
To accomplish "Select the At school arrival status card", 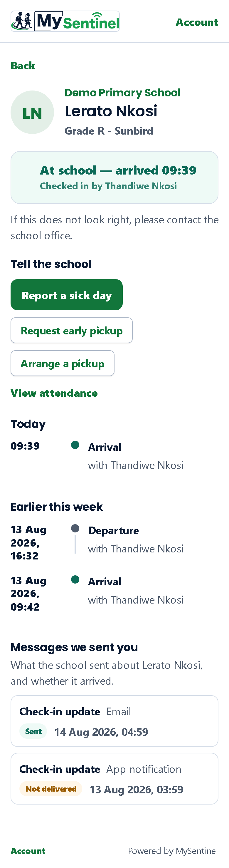I will pyautogui.click(x=114, y=177).
